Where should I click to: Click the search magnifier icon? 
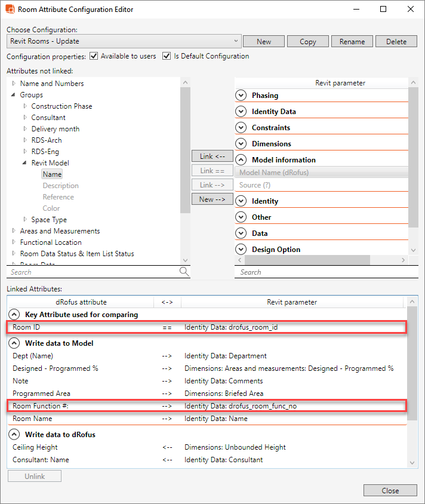[x=184, y=272]
